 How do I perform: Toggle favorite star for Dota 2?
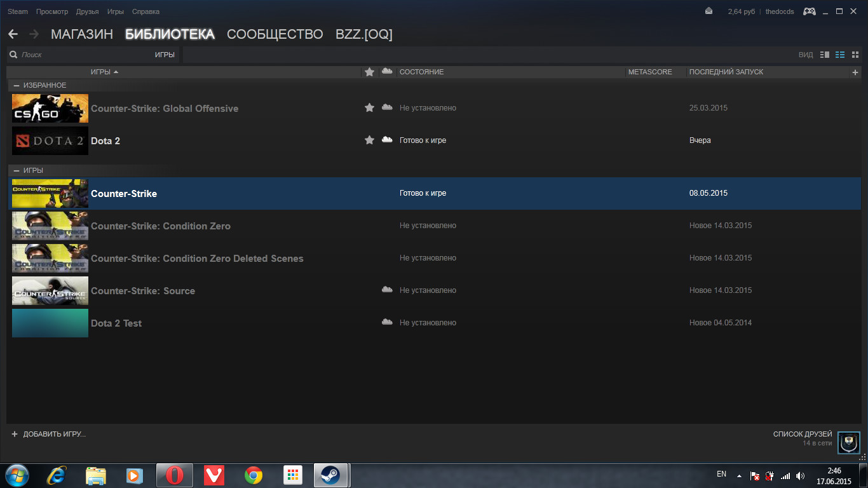coord(369,140)
